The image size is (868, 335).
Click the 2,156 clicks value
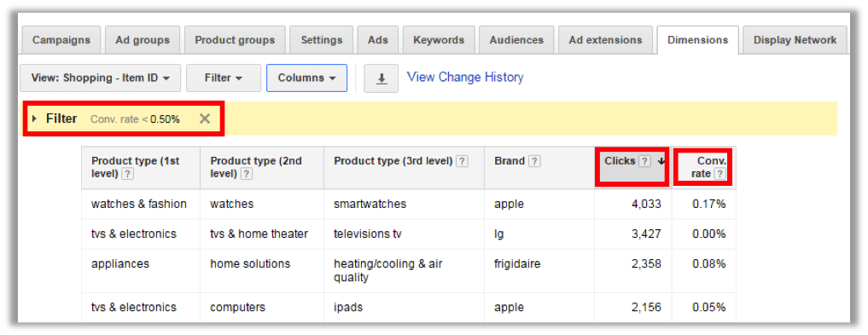[x=646, y=307]
